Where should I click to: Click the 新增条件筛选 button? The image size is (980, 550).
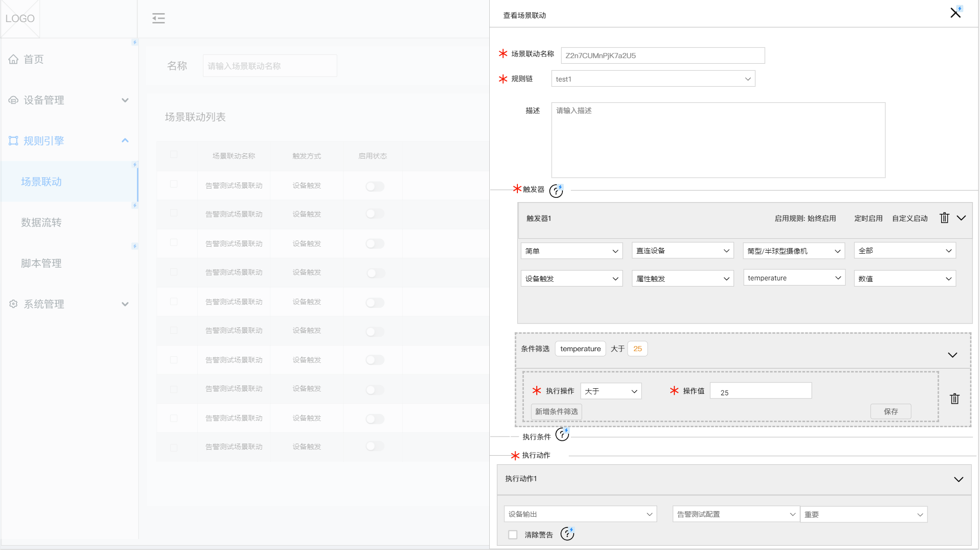coord(556,411)
